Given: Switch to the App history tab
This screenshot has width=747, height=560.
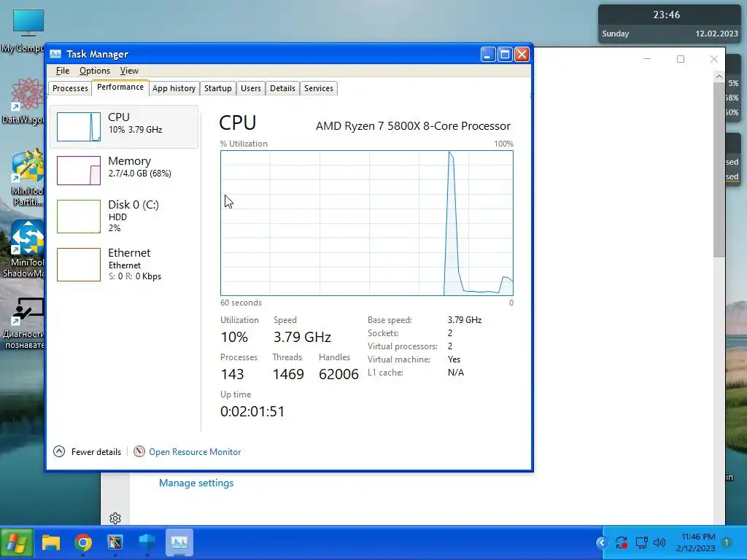Looking at the screenshot, I should (x=174, y=88).
